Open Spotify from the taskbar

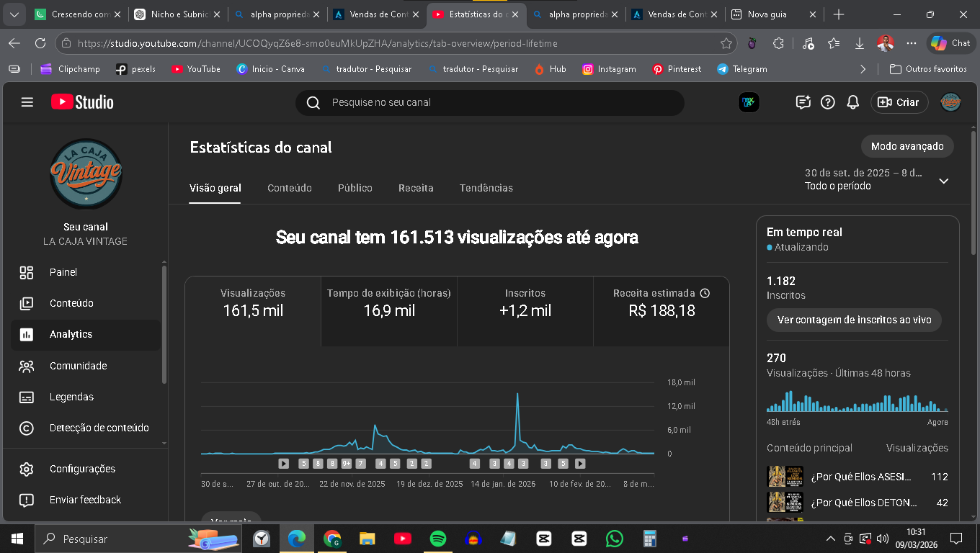(438, 539)
